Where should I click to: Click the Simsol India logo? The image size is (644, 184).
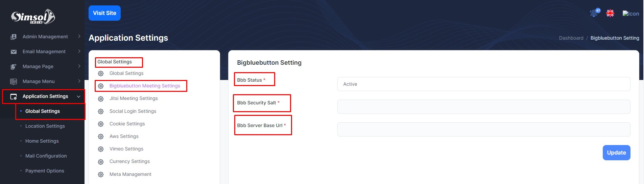point(33,17)
